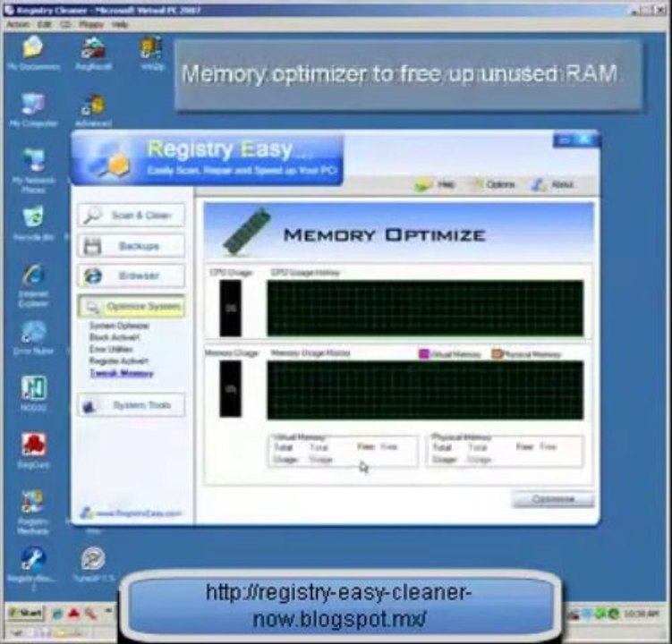
Task: Click the magnifier icon on Scan & Clean
Action: click(x=92, y=215)
